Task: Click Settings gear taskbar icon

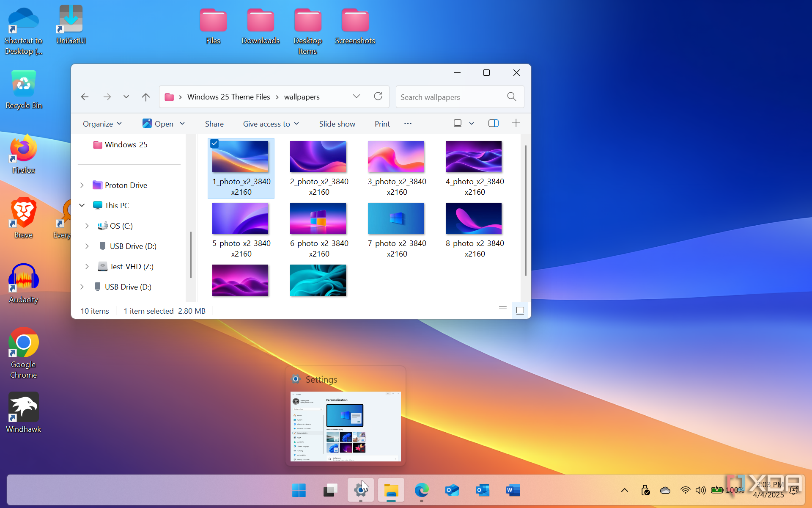Action: [x=360, y=490]
